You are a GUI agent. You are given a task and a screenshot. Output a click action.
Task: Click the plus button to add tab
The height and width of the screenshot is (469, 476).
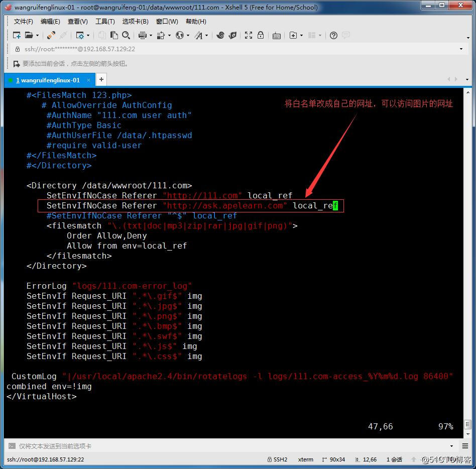tap(101, 79)
